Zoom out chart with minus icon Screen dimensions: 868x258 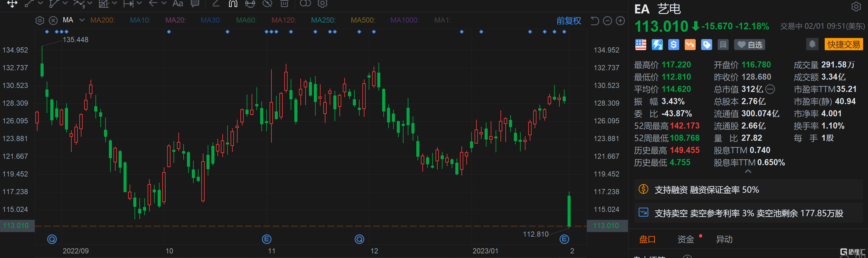pyautogui.click(x=607, y=21)
